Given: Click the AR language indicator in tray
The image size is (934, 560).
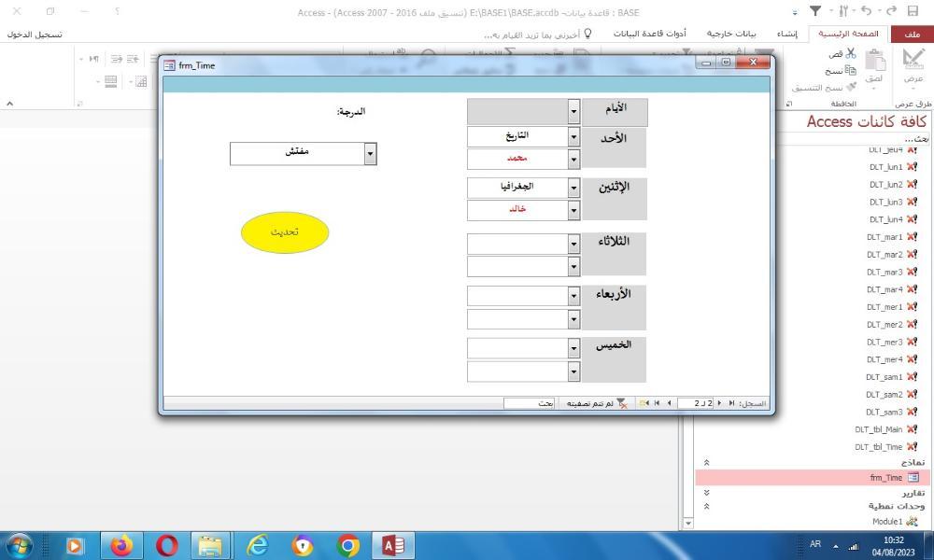Looking at the screenshot, I should (815, 544).
